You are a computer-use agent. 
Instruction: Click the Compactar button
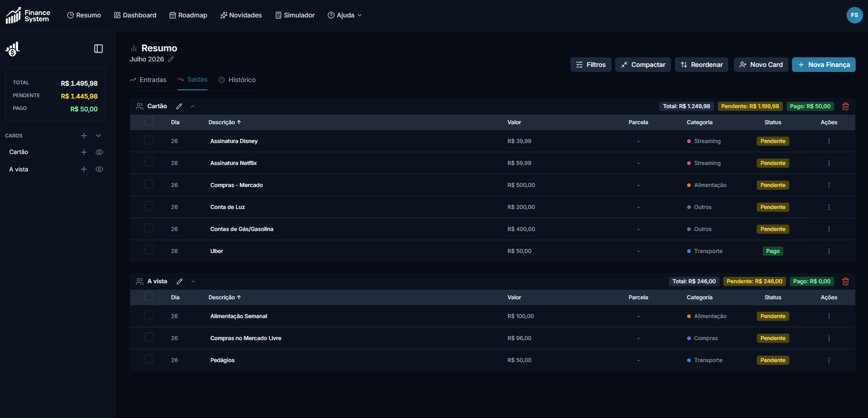[x=643, y=65]
